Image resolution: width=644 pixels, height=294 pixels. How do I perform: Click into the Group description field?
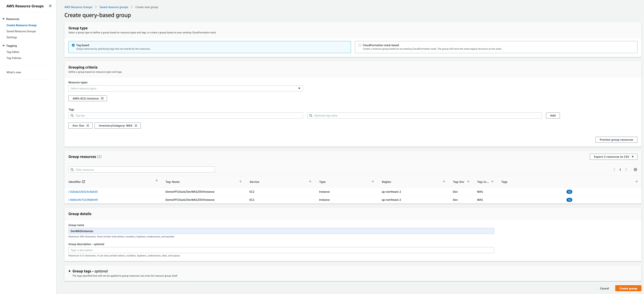281,250
